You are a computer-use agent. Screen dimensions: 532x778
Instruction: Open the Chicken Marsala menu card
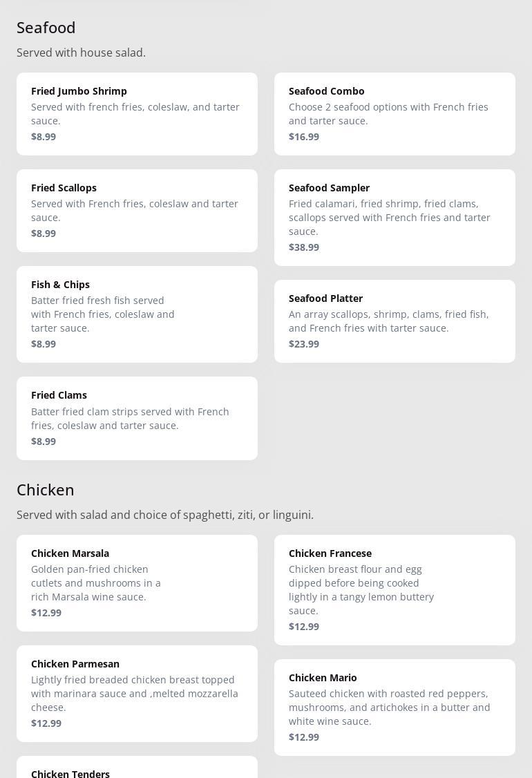137,582
